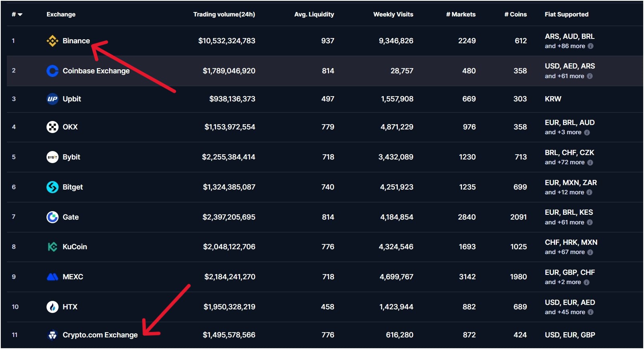Open the Upbit exchange link

click(72, 99)
